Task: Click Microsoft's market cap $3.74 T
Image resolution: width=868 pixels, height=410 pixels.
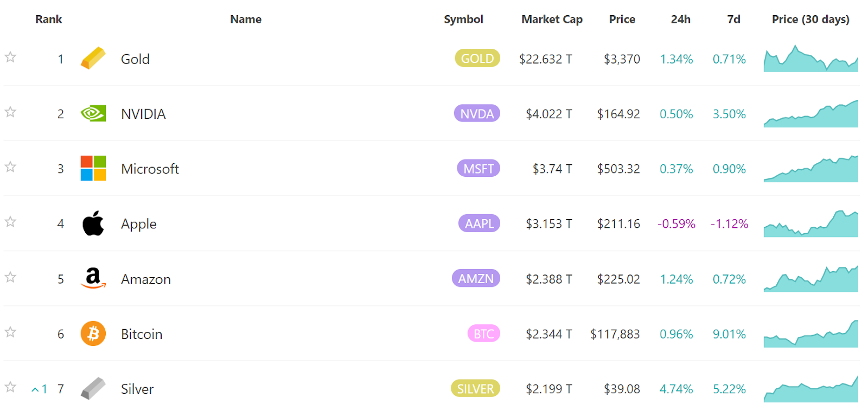Action: click(x=552, y=169)
